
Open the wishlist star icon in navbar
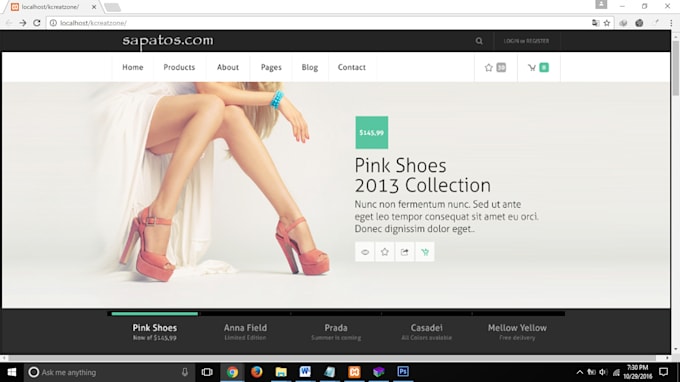[489, 68]
